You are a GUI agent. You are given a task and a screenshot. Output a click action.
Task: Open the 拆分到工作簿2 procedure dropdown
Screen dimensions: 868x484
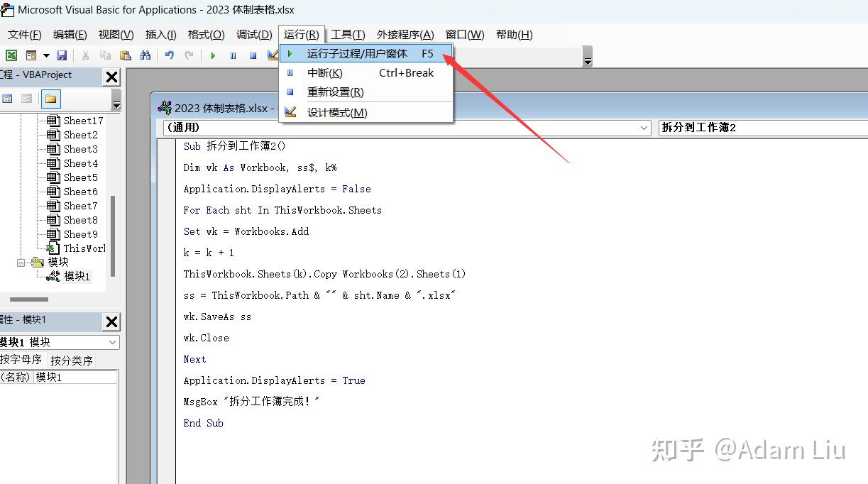763,128
